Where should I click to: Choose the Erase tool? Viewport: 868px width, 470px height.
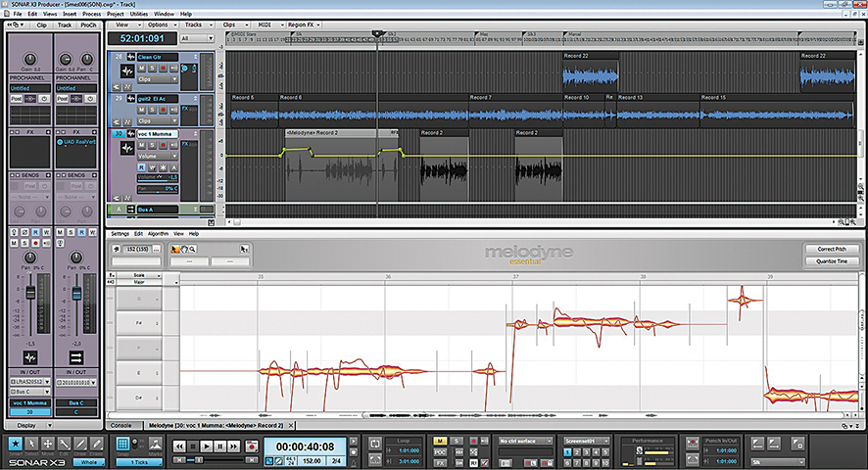pyautogui.click(x=96, y=444)
